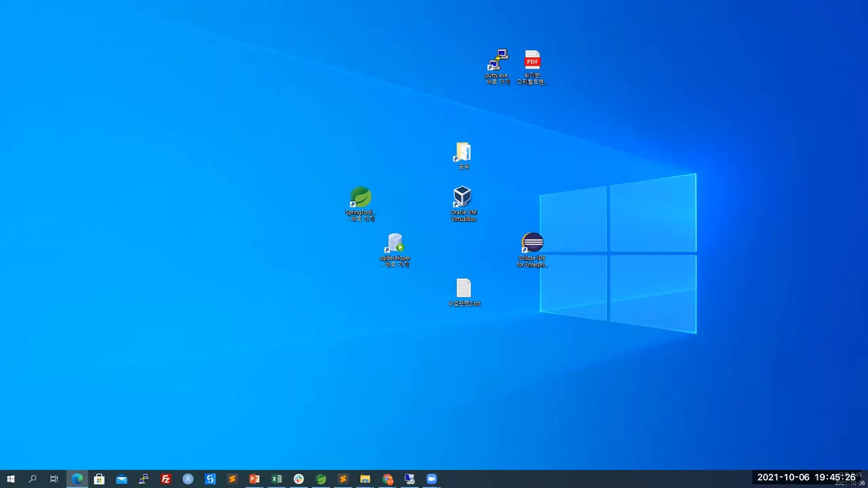Select the sqldeveloper shortcut icon
Screen dimensions: 868x488
tap(395, 243)
